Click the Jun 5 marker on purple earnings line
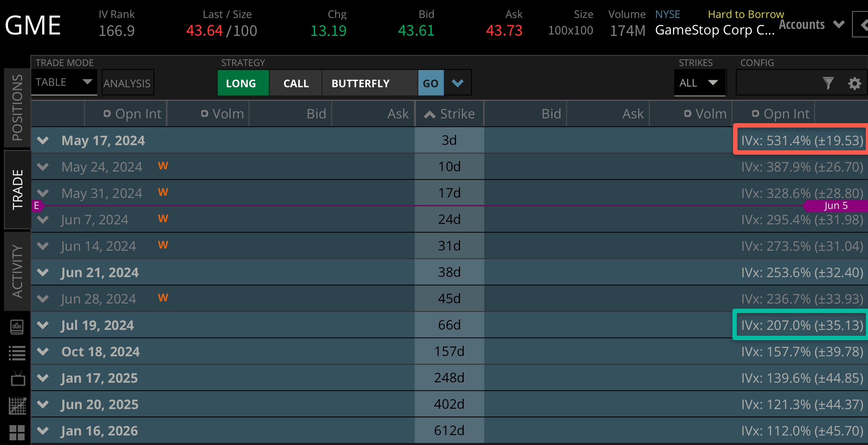 (x=836, y=206)
